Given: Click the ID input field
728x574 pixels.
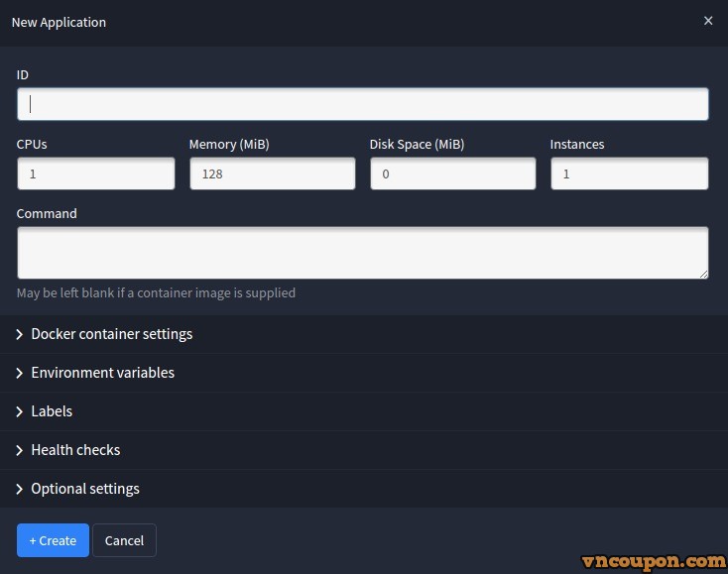Looking at the screenshot, I should coord(363,104).
